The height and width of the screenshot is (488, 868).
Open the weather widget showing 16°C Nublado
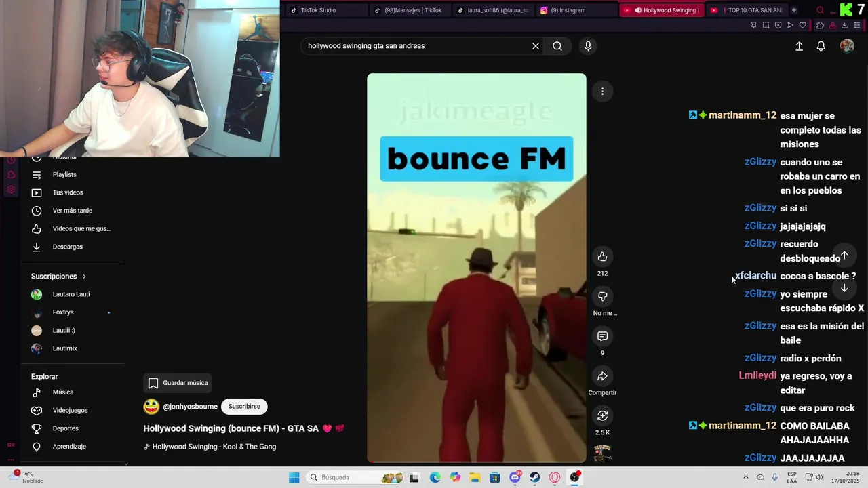tap(27, 477)
